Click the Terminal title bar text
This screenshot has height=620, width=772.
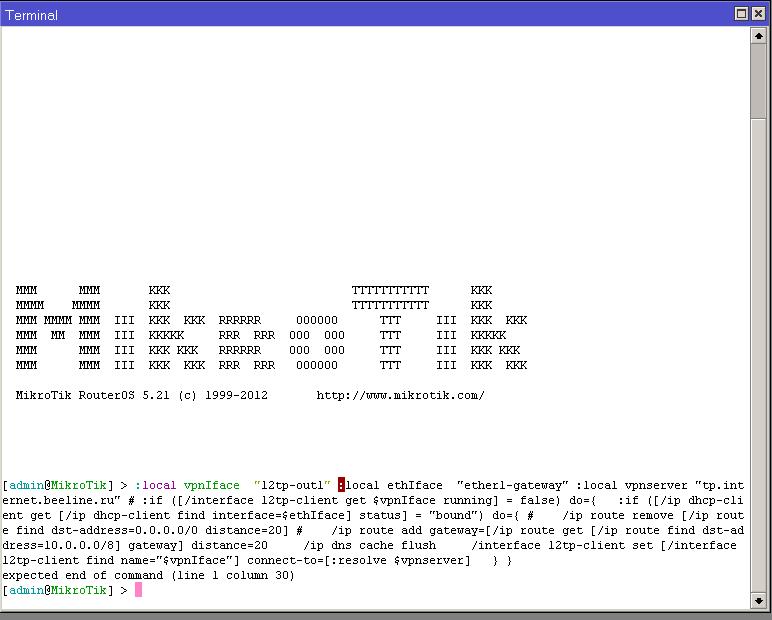32,15
